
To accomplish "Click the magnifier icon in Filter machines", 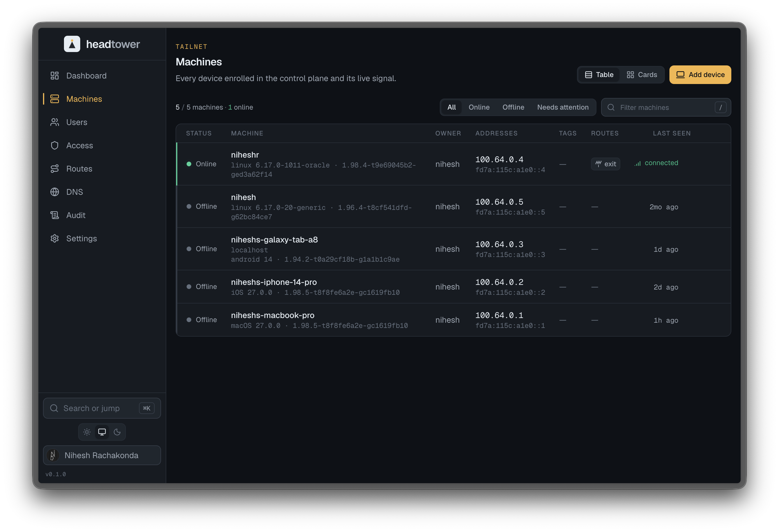I will click(611, 107).
